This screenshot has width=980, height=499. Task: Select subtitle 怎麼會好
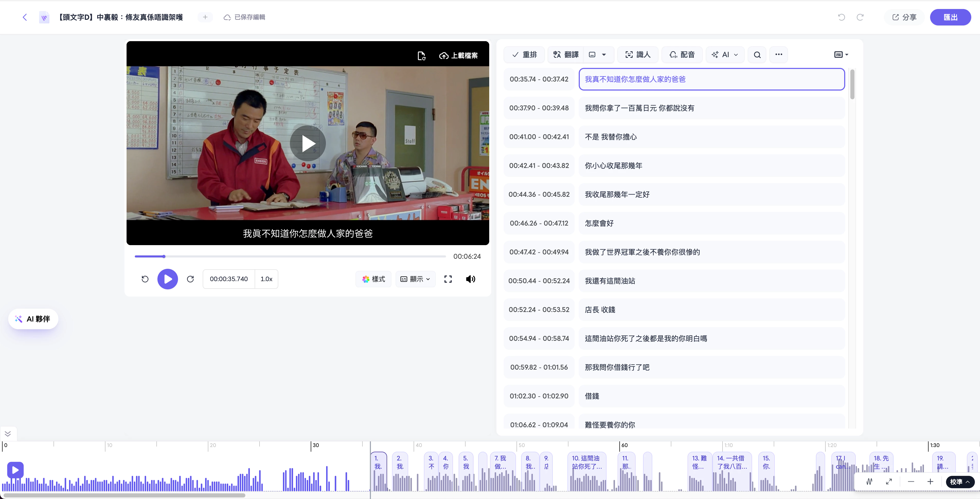tap(711, 223)
